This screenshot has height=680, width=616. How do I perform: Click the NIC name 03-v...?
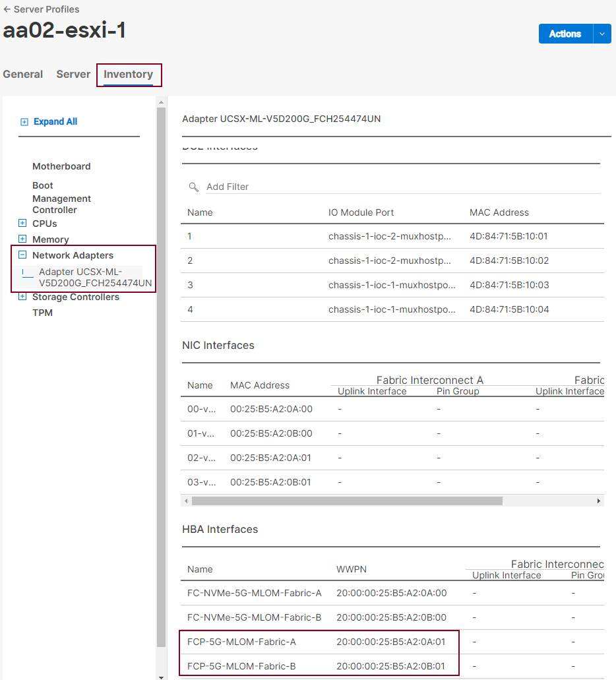click(201, 482)
